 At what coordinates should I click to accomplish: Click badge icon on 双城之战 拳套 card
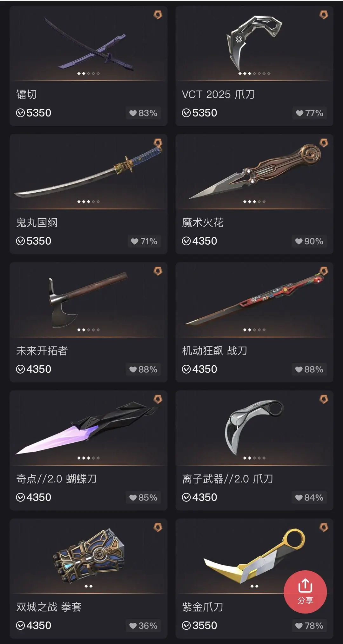[x=158, y=527]
